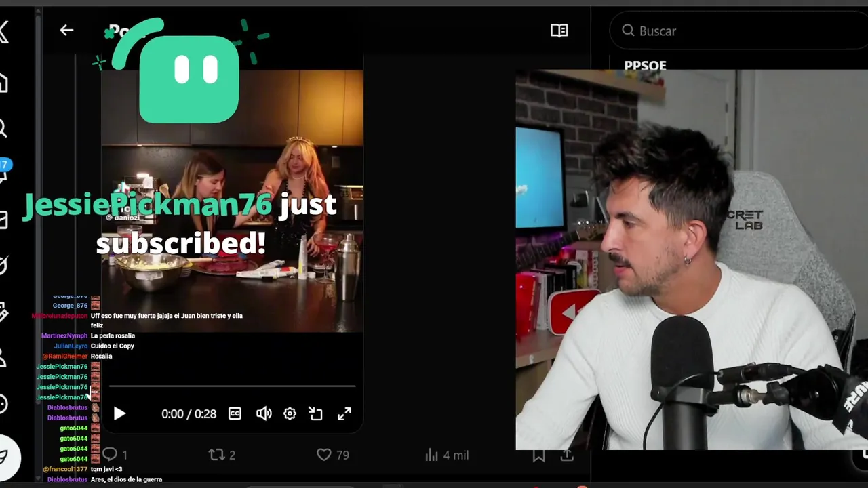Click the reply count 1
Image resolution: width=868 pixels, height=488 pixels.
[125, 455]
